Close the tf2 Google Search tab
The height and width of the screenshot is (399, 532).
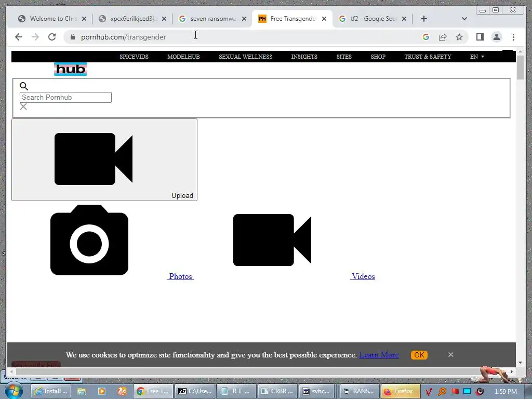404,19
